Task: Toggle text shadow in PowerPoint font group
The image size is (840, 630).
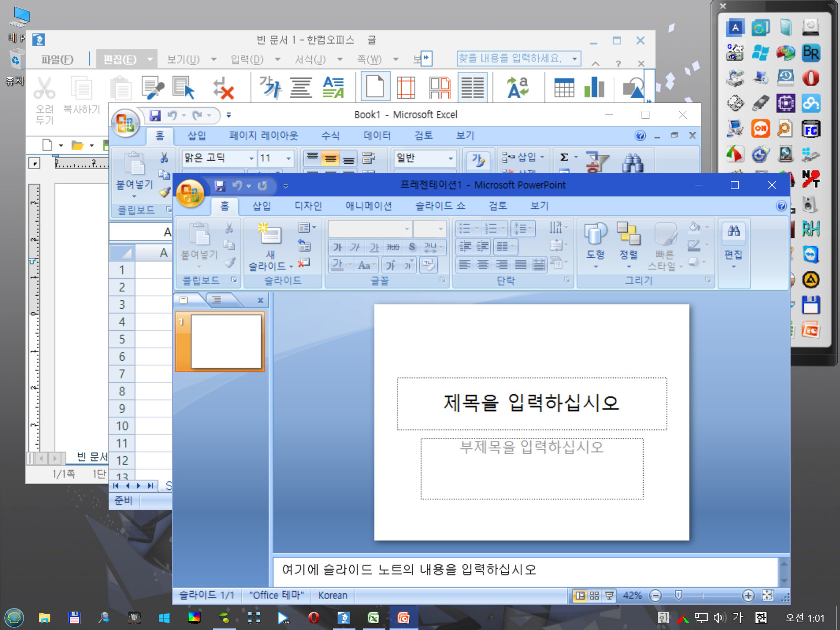Action: 412,247
